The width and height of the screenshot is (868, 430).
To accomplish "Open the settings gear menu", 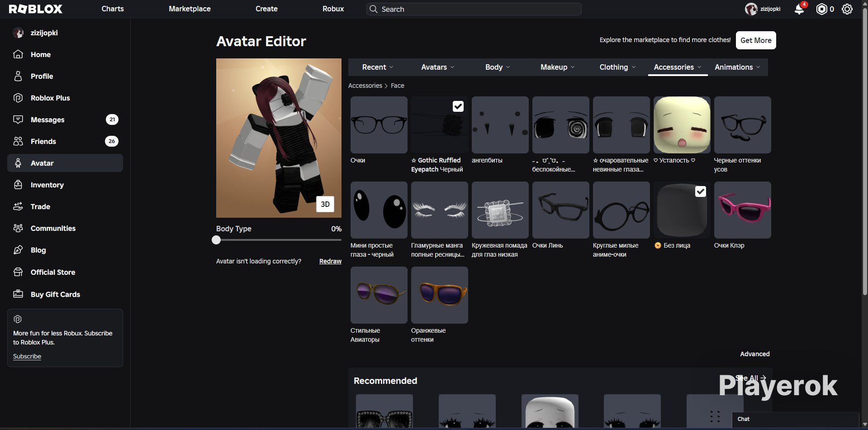I will 847,9.
